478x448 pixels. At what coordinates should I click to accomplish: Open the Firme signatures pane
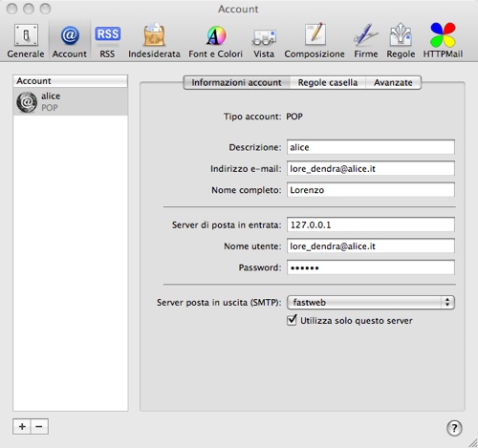click(x=366, y=41)
